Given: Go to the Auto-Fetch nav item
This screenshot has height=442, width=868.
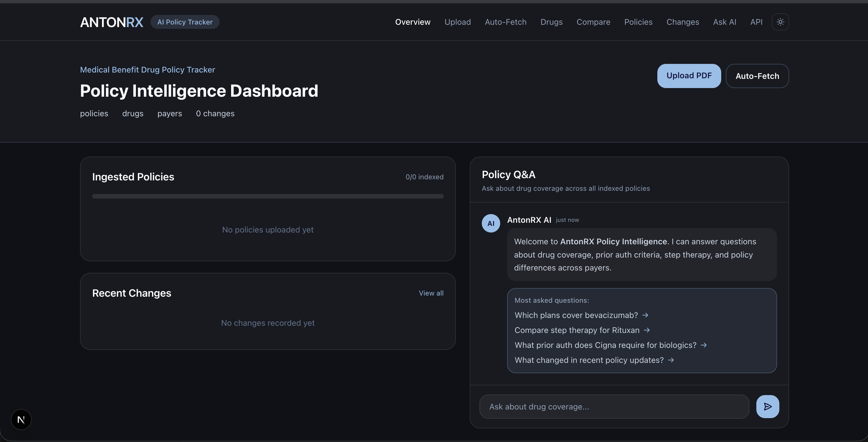Looking at the screenshot, I should (x=505, y=22).
